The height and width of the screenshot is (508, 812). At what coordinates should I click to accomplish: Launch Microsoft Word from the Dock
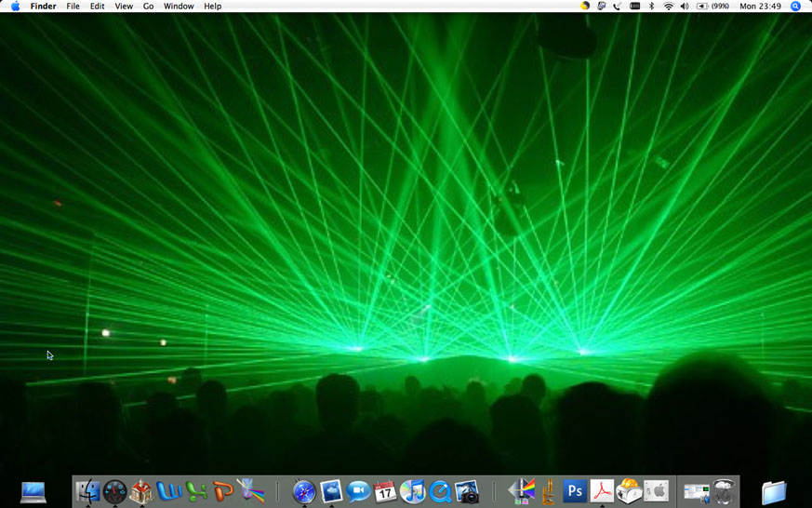pyautogui.click(x=168, y=491)
